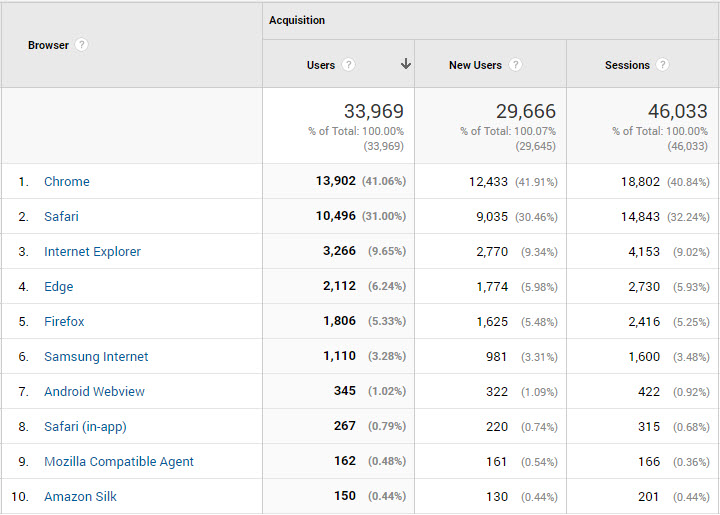
Task: Select Mozilla Compatible Agent sessions 166
Action: click(x=649, y=462)
